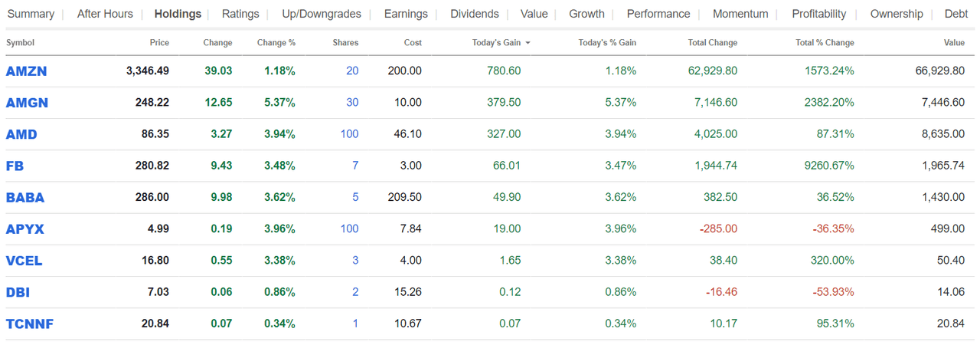The width and height of the screenshot is (980, 345).
Task: Click TCNNF total change 10.17
Action: (725, 324)
